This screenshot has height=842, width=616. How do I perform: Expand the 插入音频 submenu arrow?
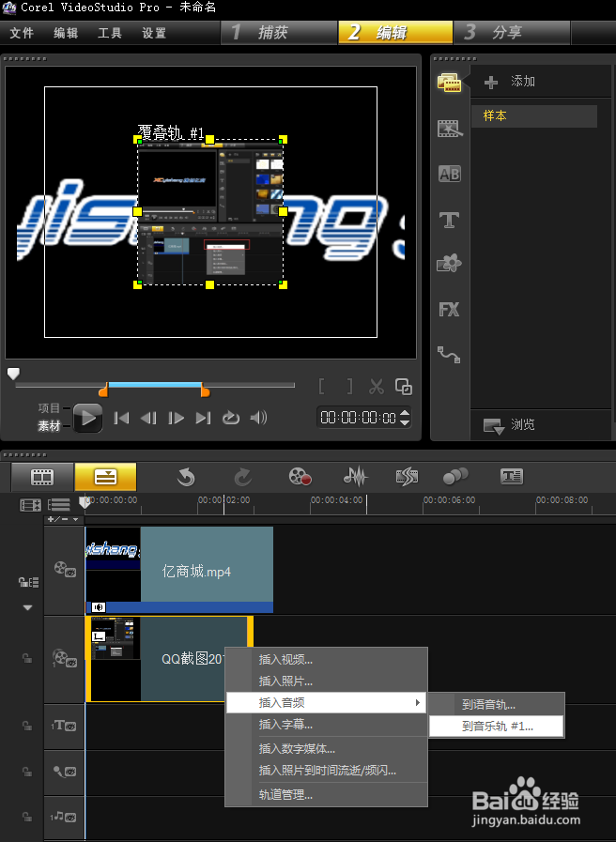point(417,702)
